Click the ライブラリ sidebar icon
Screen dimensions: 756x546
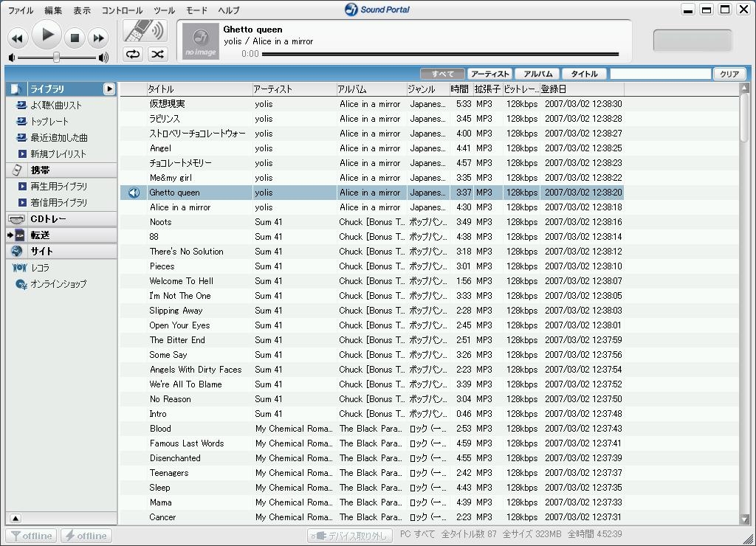(16, 89)
